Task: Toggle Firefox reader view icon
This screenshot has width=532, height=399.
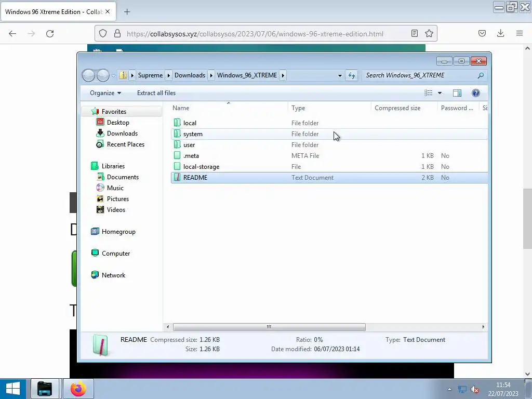Action: [x=414, y=33]
